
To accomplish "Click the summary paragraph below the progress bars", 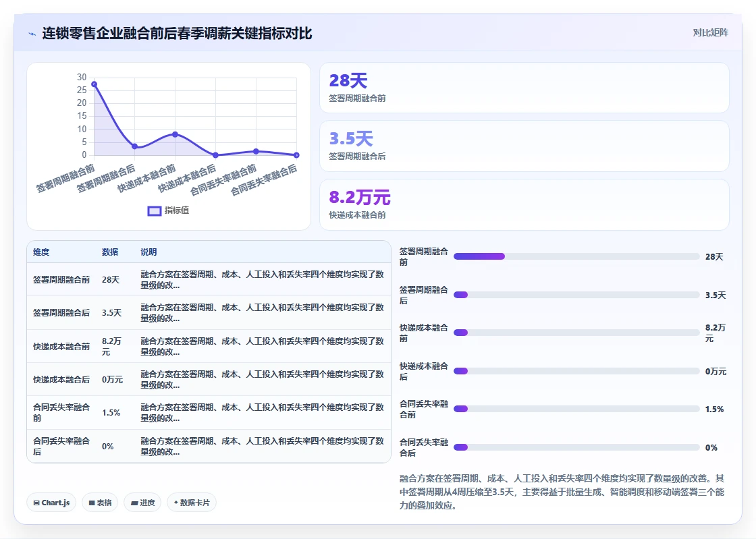I will 562,492.
